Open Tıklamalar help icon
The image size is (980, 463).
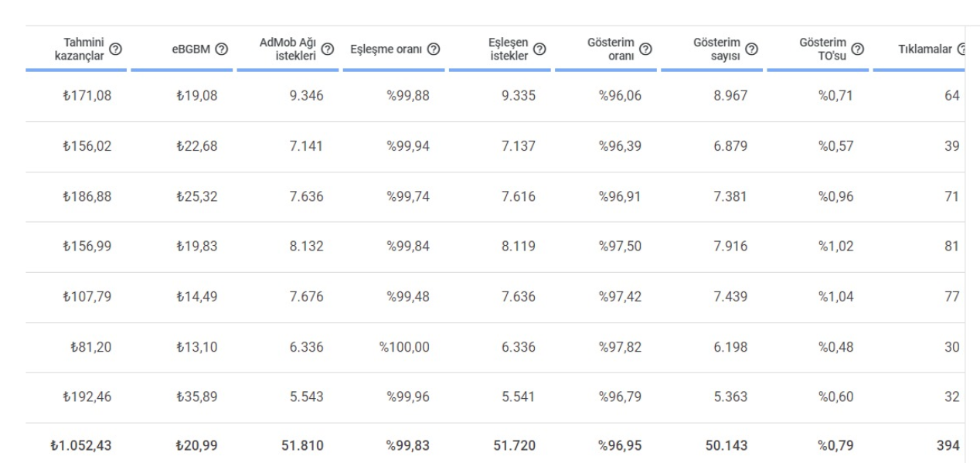(961, 49)
